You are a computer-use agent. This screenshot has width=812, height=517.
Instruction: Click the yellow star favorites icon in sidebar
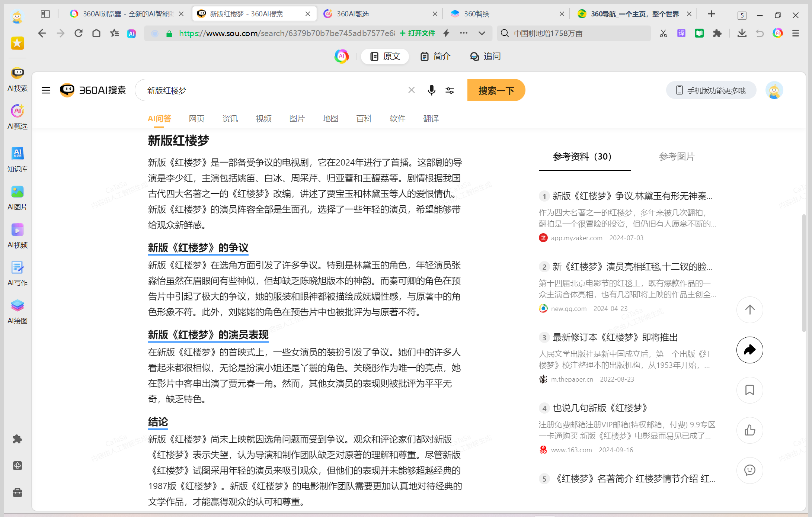click(17, 43)
